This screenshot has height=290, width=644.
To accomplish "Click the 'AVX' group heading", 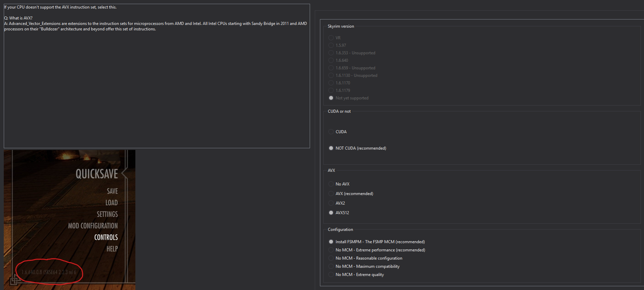I will tap(331, 170).
